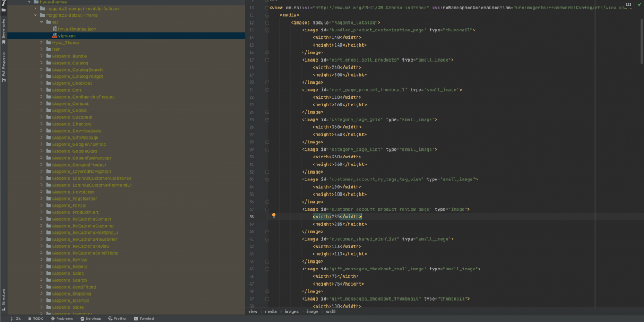Screen dimensions: 644x322
Task: Click the i18n folder icon
Action: click(48, 49)
